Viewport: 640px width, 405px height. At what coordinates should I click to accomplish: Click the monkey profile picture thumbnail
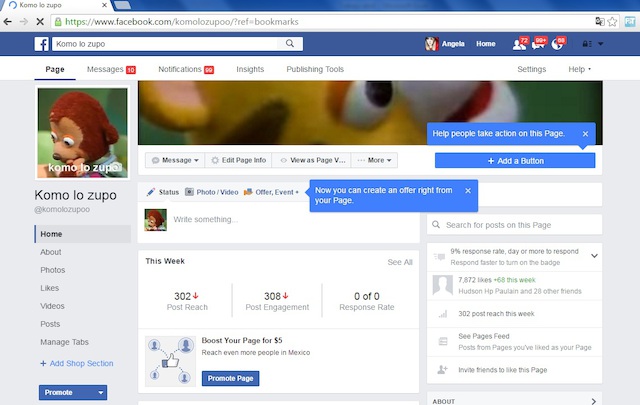point(156,220)
